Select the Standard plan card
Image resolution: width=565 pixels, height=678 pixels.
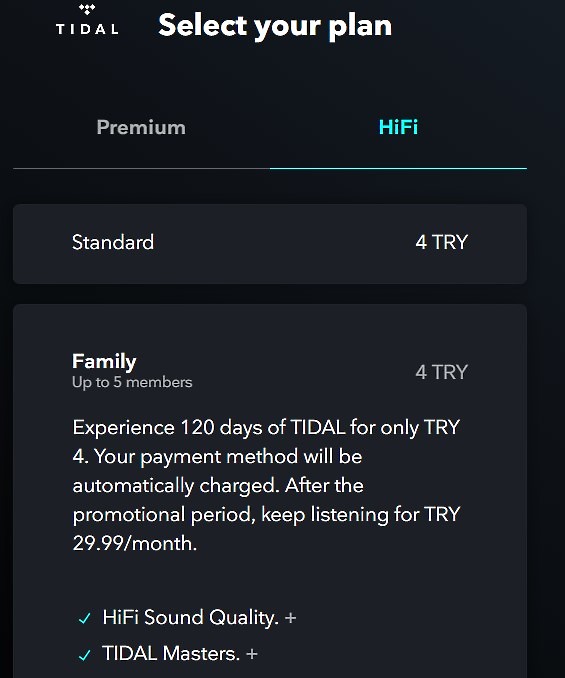click(x=270, y=244)
